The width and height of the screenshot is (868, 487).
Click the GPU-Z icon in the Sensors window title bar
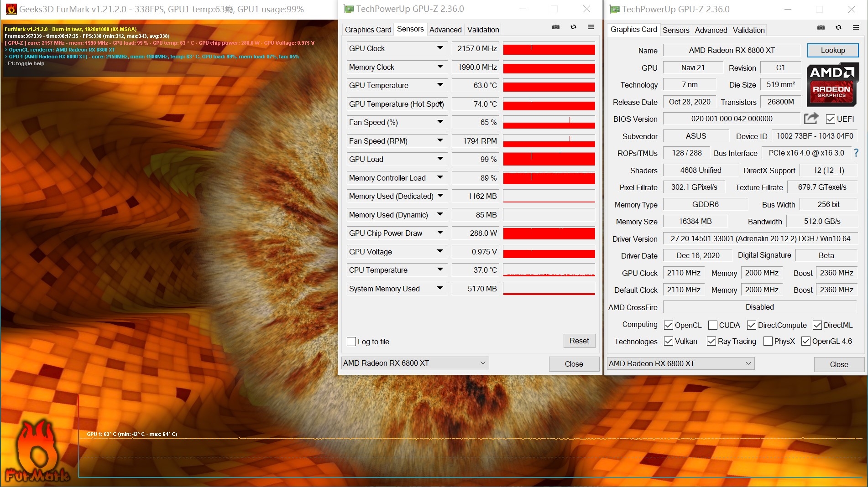pos(349,9)
